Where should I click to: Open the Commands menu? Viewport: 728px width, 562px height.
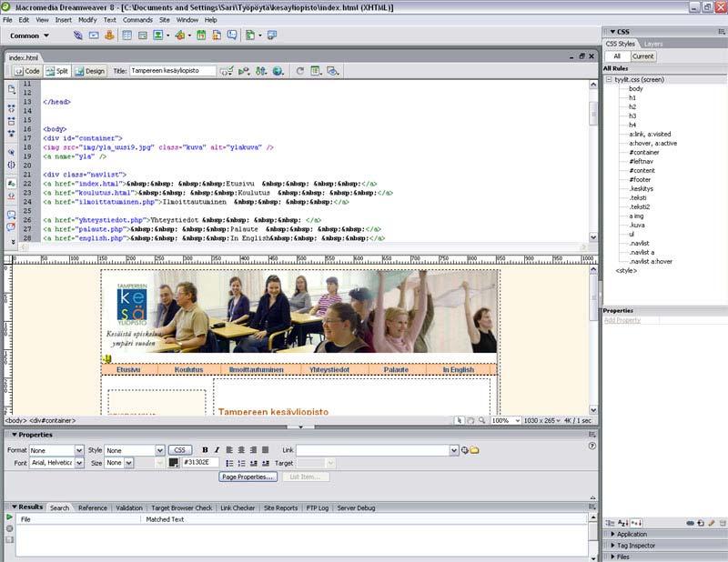click(137, 20)
